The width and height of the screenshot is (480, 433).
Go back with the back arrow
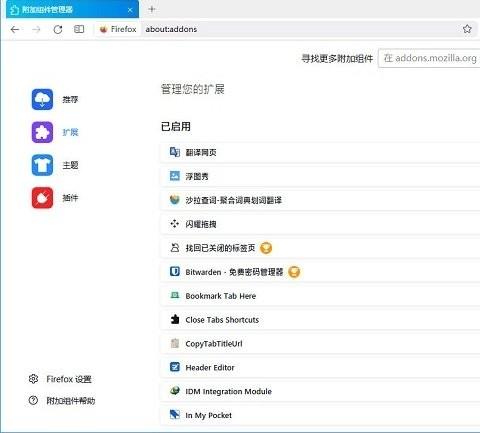tap(15, 30)
